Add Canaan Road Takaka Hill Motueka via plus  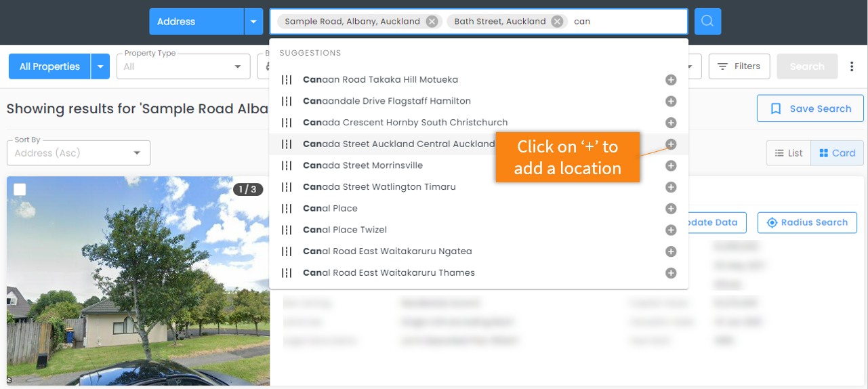click(671, 80)
